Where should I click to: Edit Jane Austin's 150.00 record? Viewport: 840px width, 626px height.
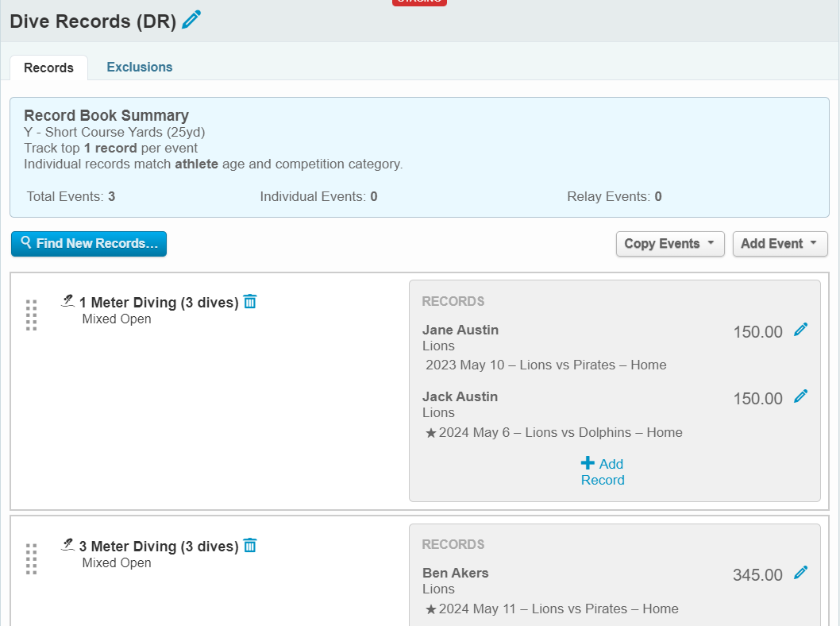800,330
